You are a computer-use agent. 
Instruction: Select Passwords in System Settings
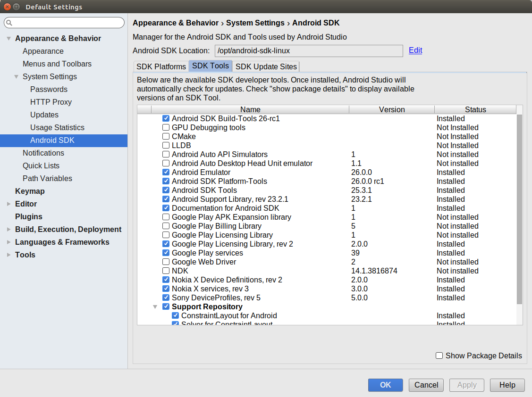(x=49, y=90)
